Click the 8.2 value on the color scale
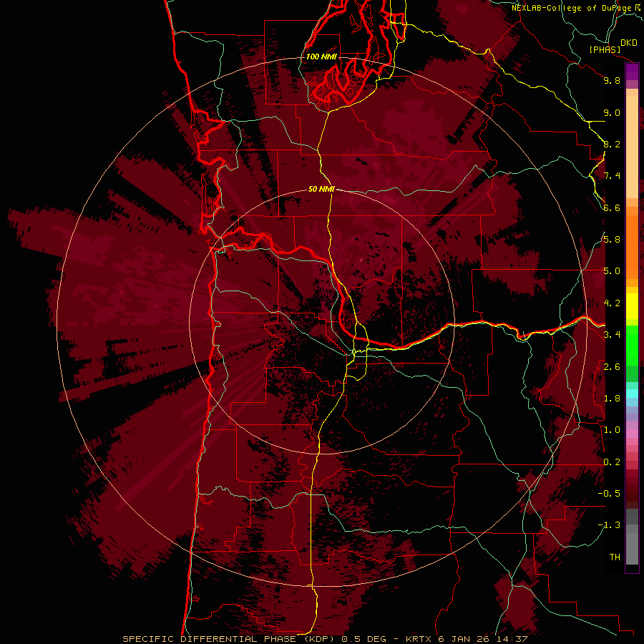 click(x=612, y=144)
